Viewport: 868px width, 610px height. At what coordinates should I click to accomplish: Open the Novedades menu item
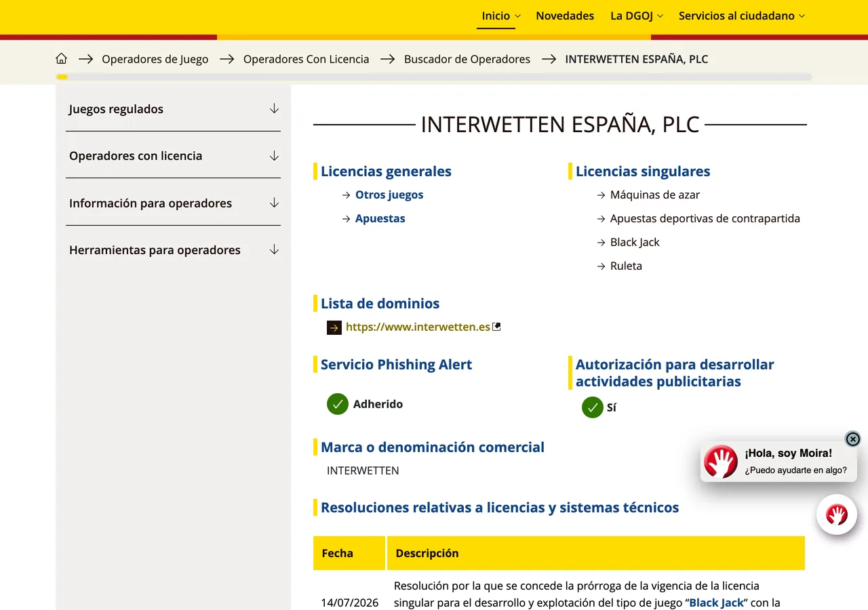pos(565,16)
